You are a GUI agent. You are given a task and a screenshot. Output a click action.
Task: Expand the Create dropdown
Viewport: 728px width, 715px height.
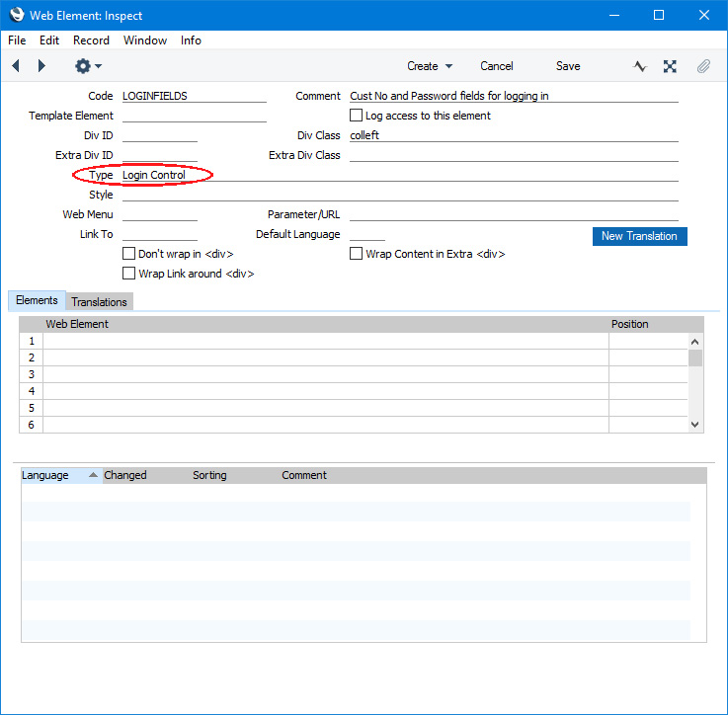[430, 66]
